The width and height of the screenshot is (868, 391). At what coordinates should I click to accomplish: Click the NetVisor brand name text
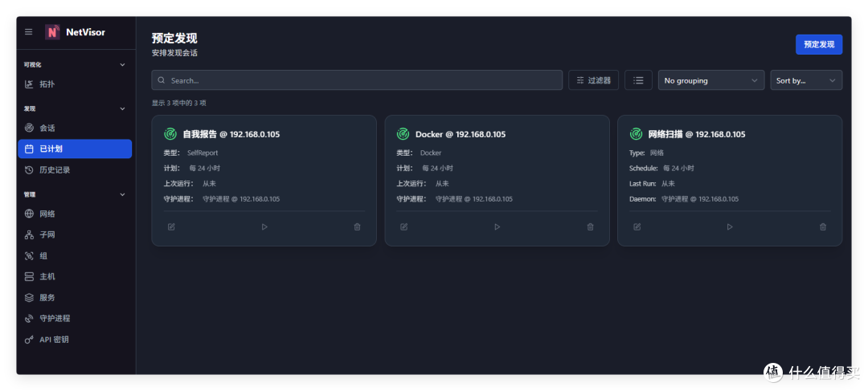[85, 32]
